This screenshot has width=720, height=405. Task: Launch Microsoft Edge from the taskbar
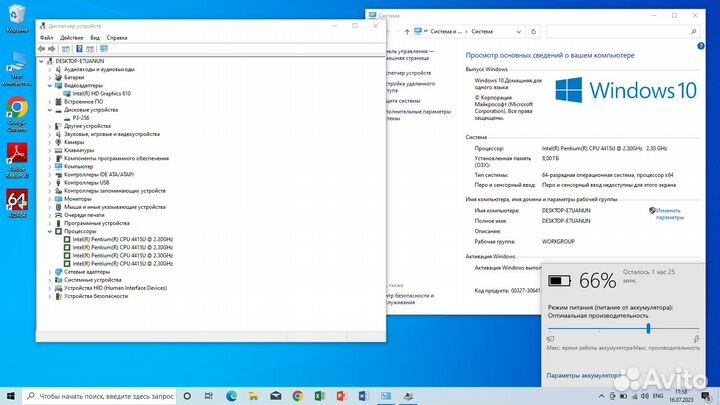coord(231,396)
